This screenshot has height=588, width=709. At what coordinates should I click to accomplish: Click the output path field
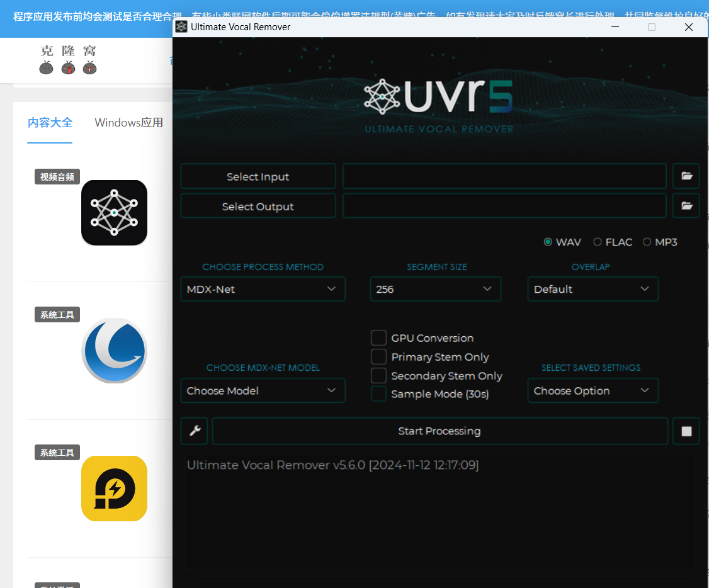coord(504,206)
